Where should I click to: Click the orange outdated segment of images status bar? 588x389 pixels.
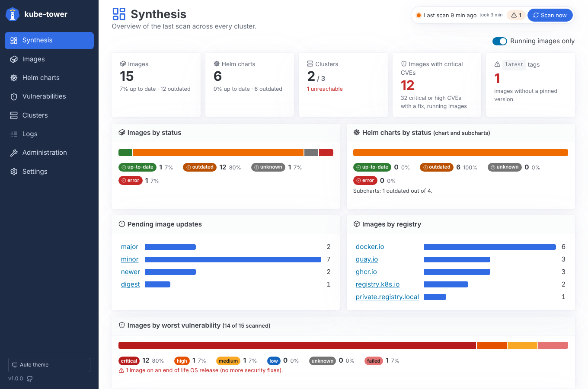pos(218,153)
